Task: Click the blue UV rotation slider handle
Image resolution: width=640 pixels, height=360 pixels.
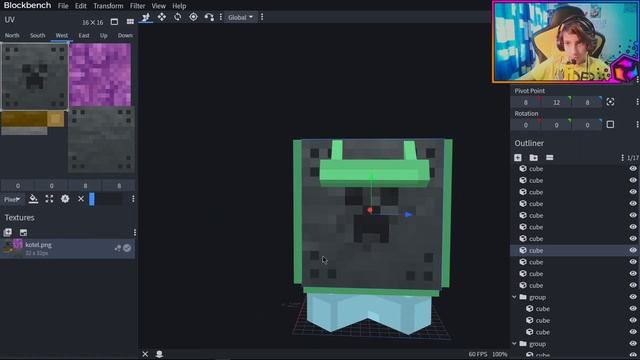Action: [92, 199]
